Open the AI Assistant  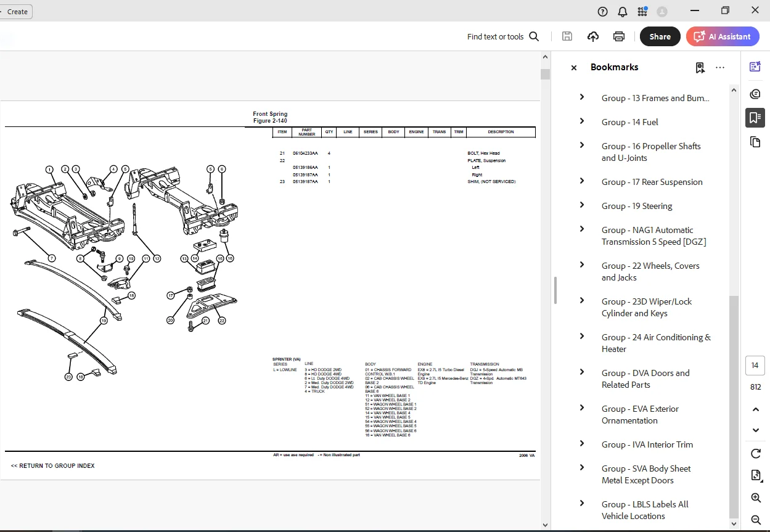point(723,36)
